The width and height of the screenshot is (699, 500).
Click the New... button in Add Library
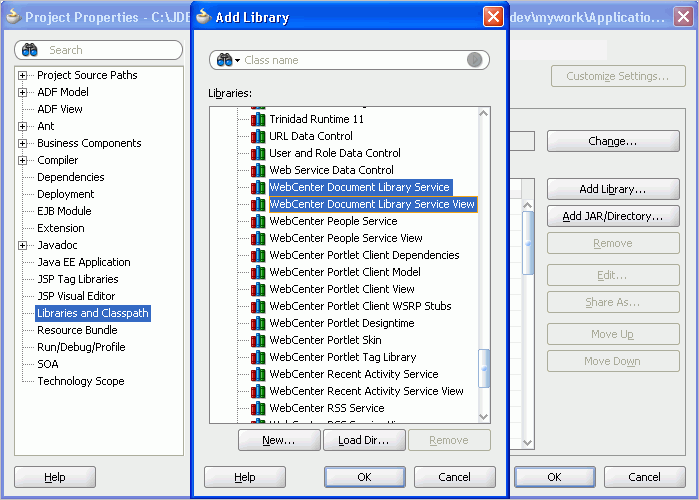[279, 440]
